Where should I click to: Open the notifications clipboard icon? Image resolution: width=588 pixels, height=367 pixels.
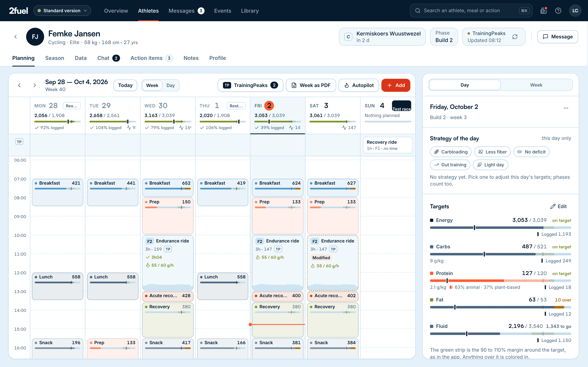(543, 11)
